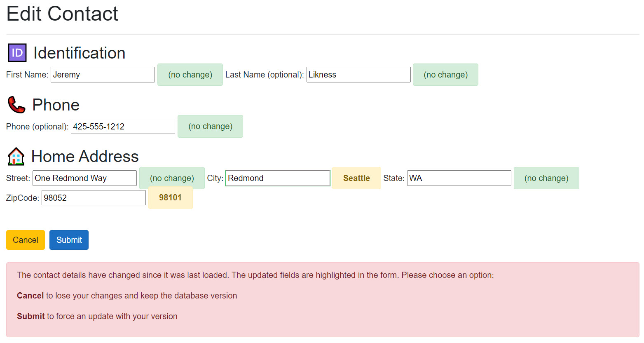Click the Edit Contact page heading
This screenshot has width=644, height=343.
click(62, 14)
